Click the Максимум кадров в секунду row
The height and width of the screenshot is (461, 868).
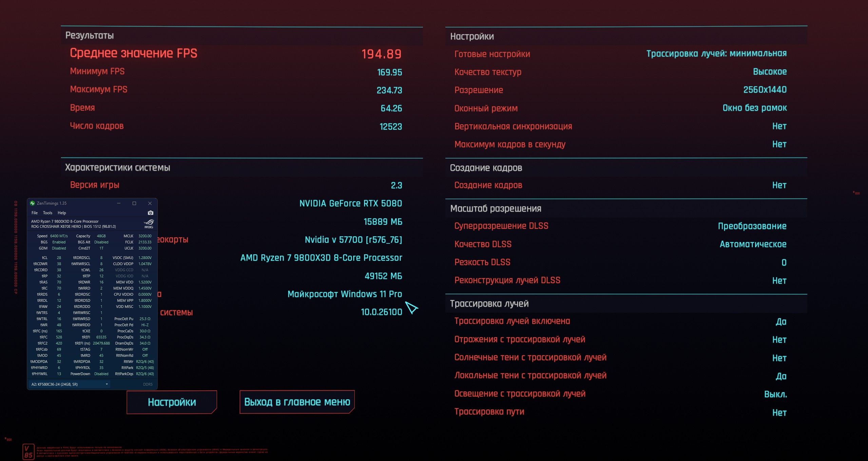[x=620, y=144]
